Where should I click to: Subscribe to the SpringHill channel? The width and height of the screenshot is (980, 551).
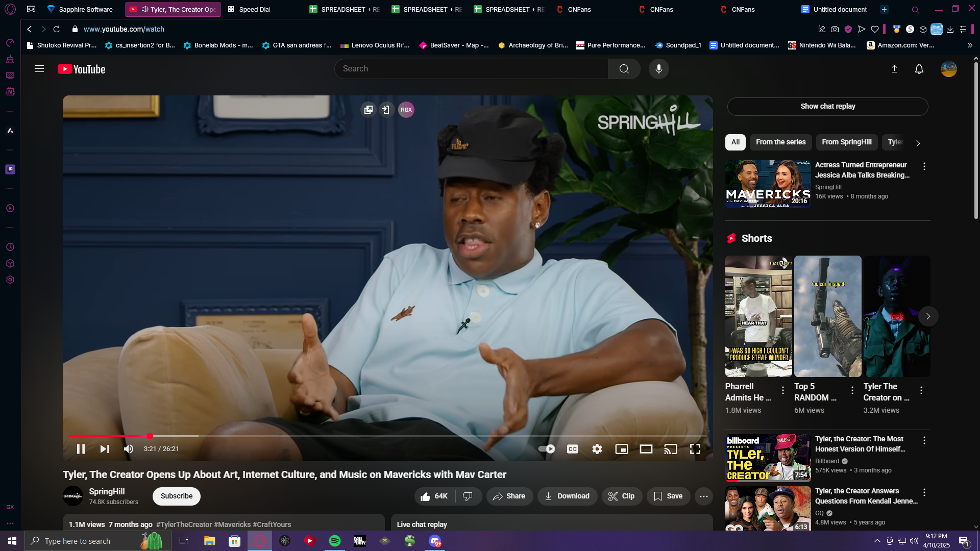click(176, 496)
